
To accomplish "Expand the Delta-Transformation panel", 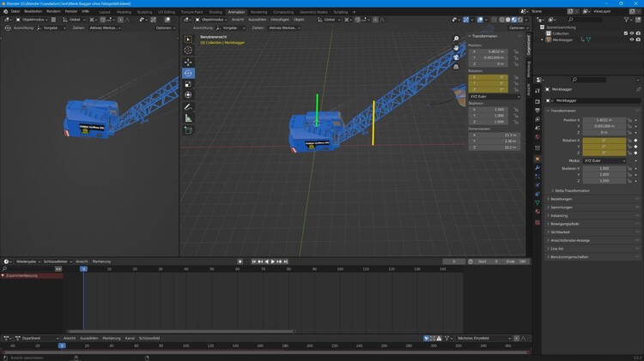I will tap(572, 190).
